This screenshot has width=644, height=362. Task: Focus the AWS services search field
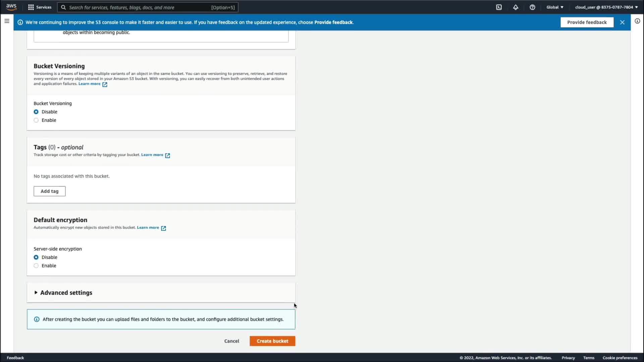(x=148, y=7)
